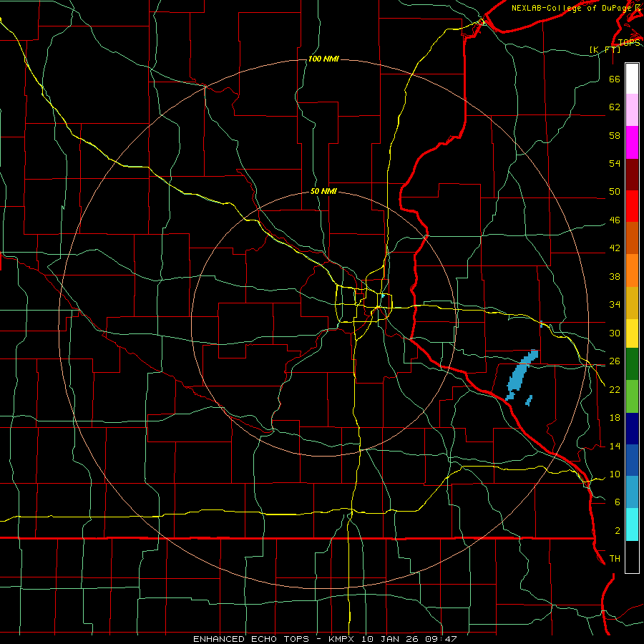
Task: Click the "6" scale label
Action: coord(618,502)
